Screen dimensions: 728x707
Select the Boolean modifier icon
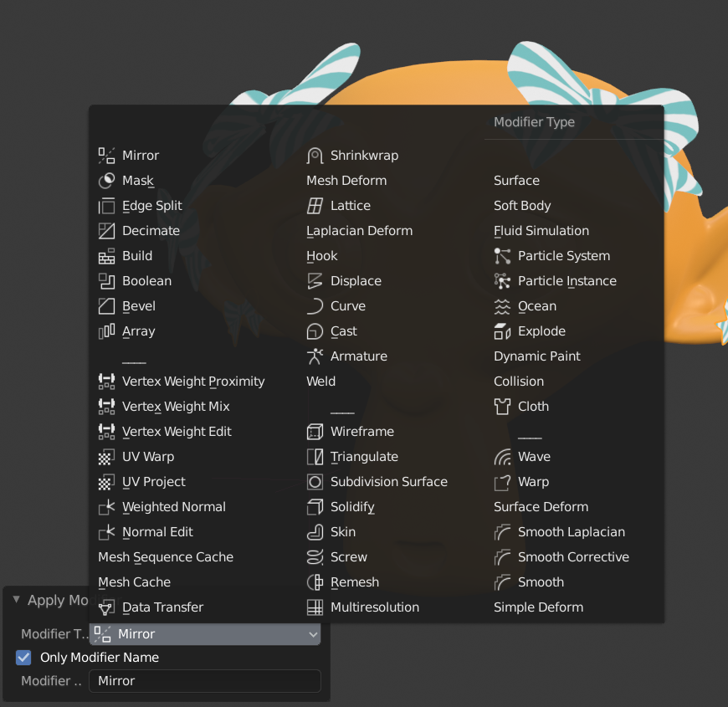(106, 281)
